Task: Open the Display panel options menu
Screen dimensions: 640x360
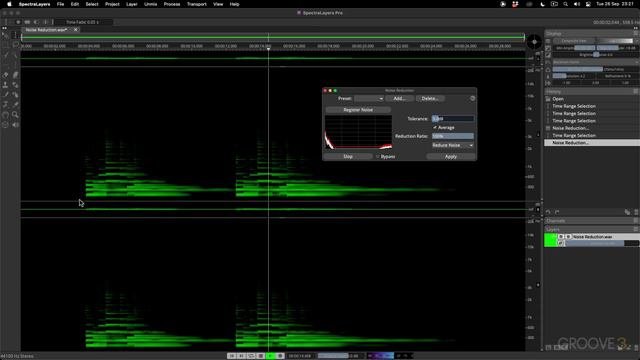Action: tap(636, 33)
